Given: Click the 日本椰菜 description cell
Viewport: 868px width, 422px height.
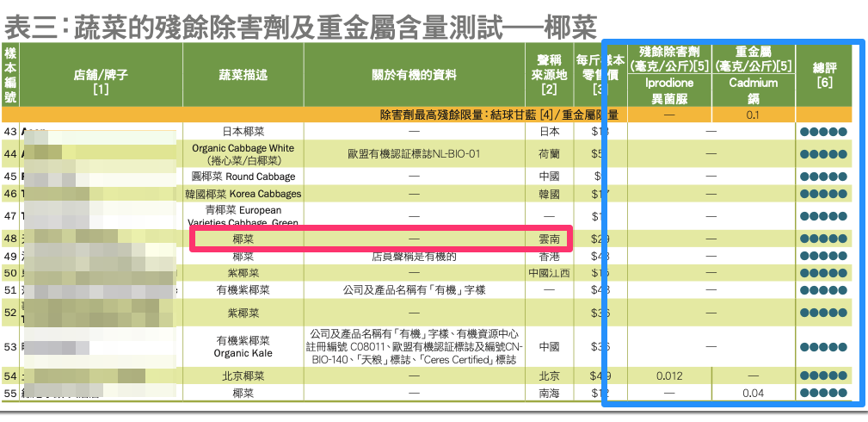Looking at the screenshot, I should point(243,132).
